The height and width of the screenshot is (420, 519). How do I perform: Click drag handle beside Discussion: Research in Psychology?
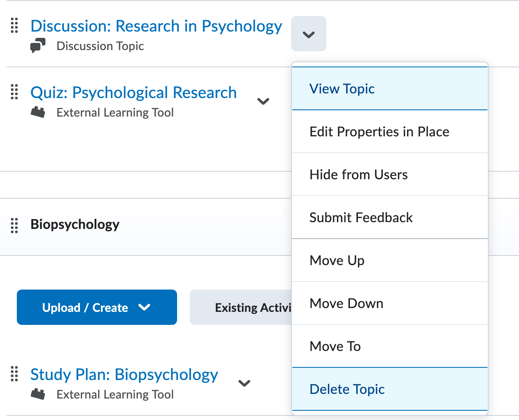14,26
